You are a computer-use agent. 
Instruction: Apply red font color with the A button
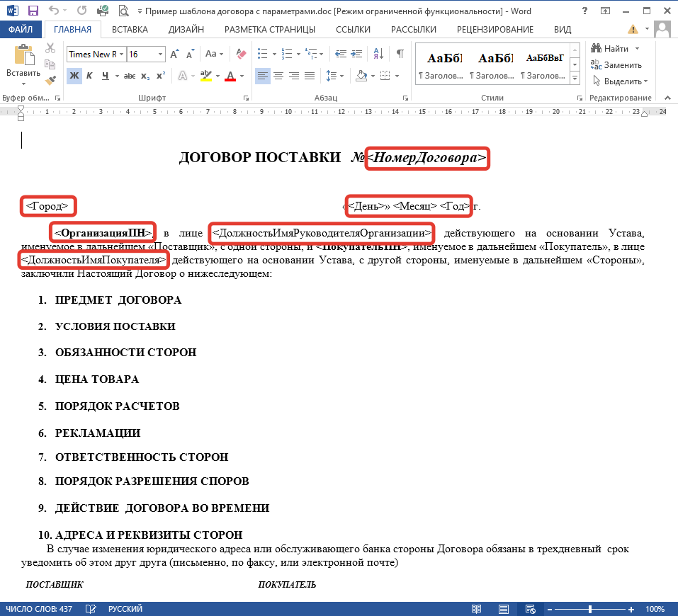click(x=230, y=76)
